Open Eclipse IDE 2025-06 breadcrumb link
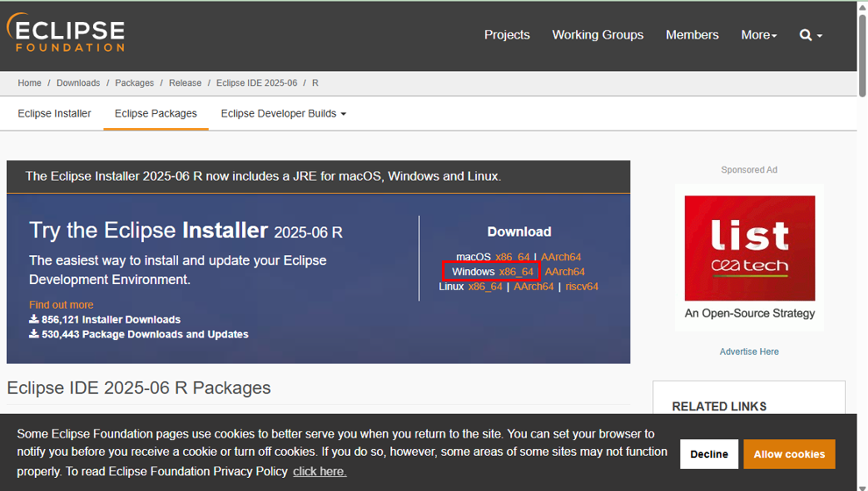The height and width of the screenshot is (491, 868). click(x=256, y=83)
